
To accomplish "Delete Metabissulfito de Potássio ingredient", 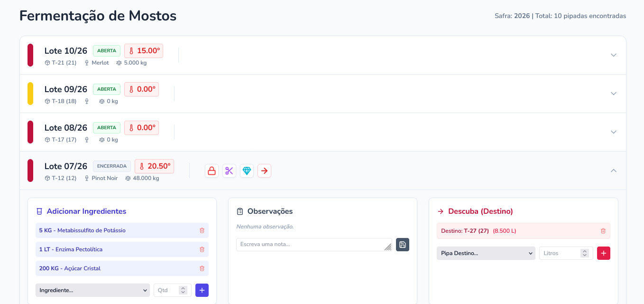I will (x=202, y=230).
